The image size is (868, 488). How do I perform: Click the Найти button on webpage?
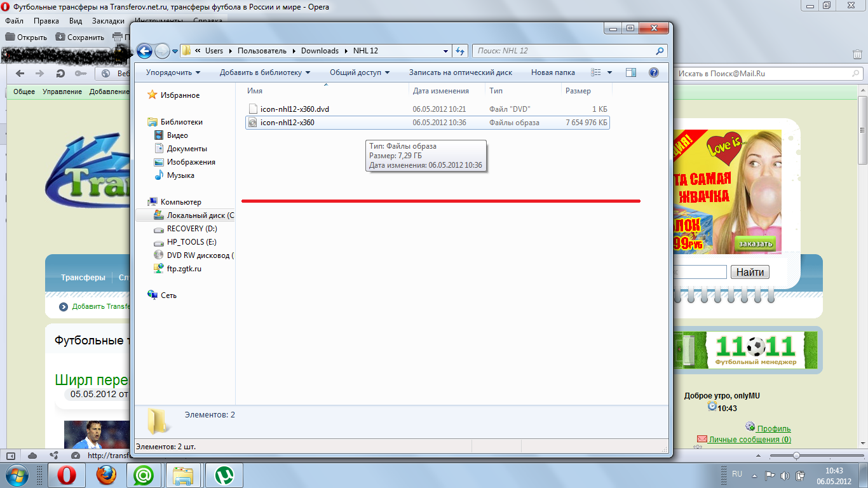pyautogui.click(x=750, y=272)
